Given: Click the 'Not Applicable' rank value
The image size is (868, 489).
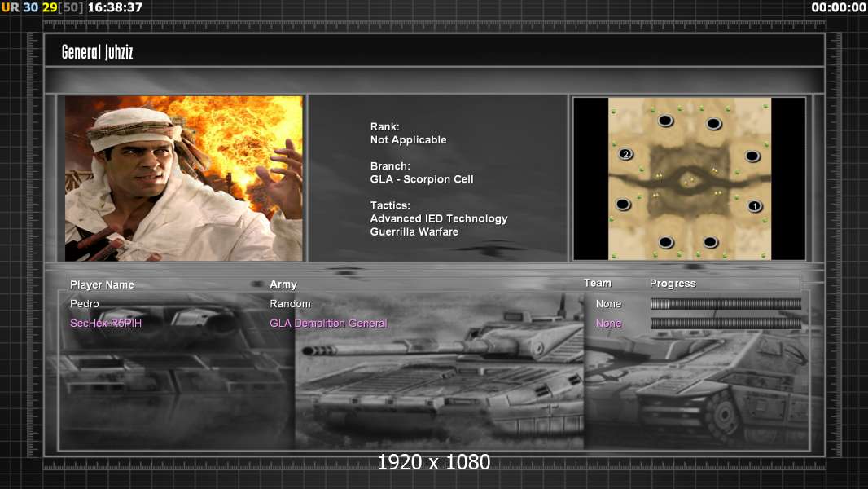Looking at the screenshot, I should (409, 140).
